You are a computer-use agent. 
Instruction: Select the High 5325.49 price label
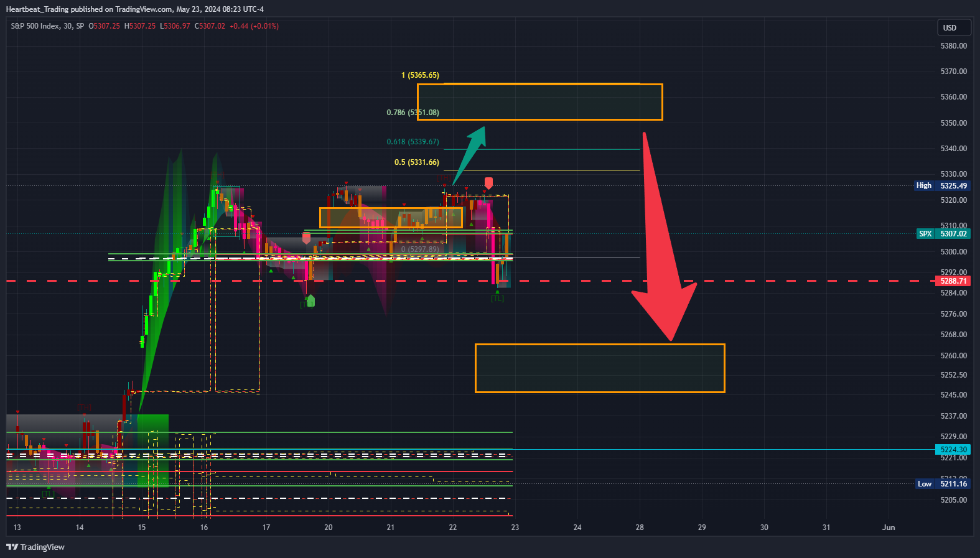942,185
